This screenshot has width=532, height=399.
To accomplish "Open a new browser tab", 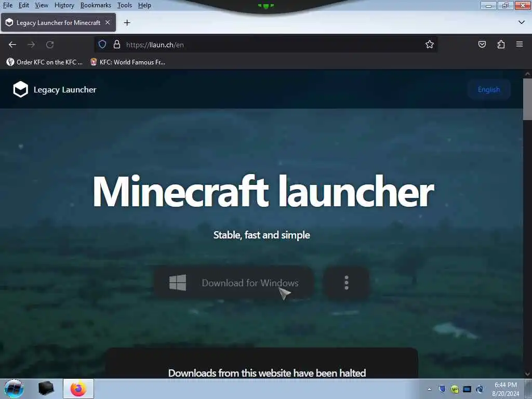I will [127, 23].
